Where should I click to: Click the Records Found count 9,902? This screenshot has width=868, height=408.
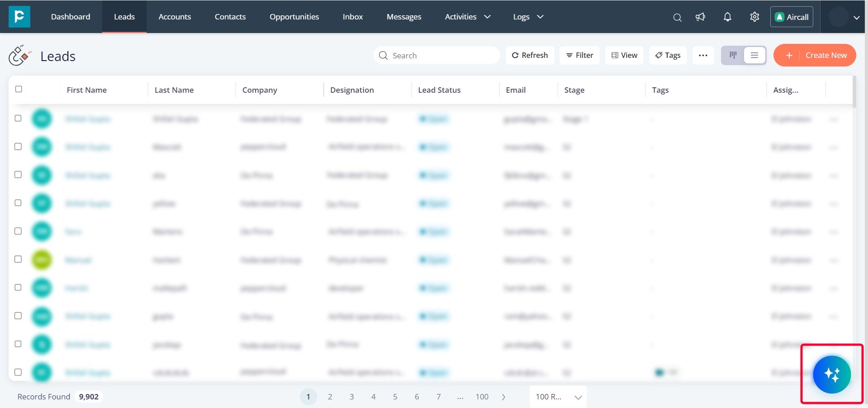(89, 397)
